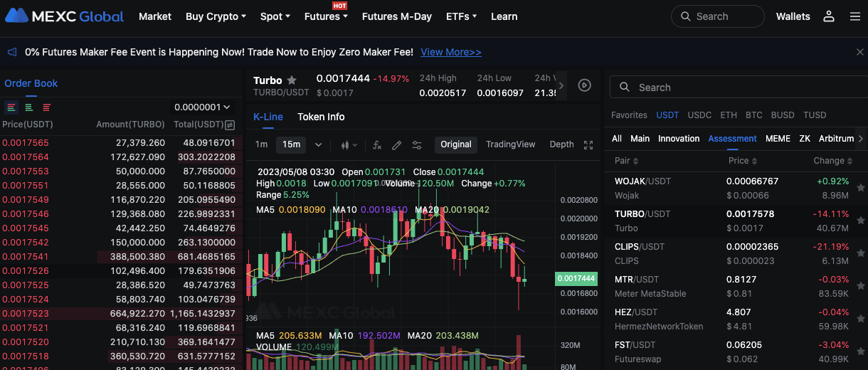Open the hamburger menu in header
868x370 pixels.
click(x=855, y=16)
